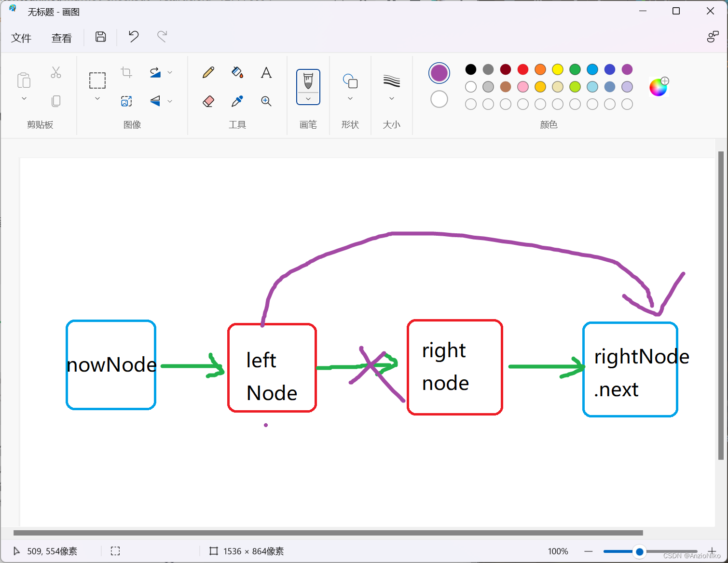Click the zoom out minus button
This screenshot has height=563, width=728.
(x=589, y=551)
